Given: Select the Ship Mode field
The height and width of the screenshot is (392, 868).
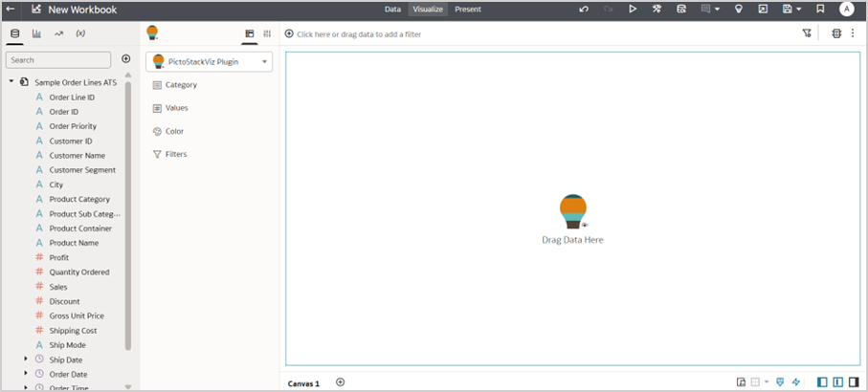Looking at the screenshot, I should click(68, 345).
